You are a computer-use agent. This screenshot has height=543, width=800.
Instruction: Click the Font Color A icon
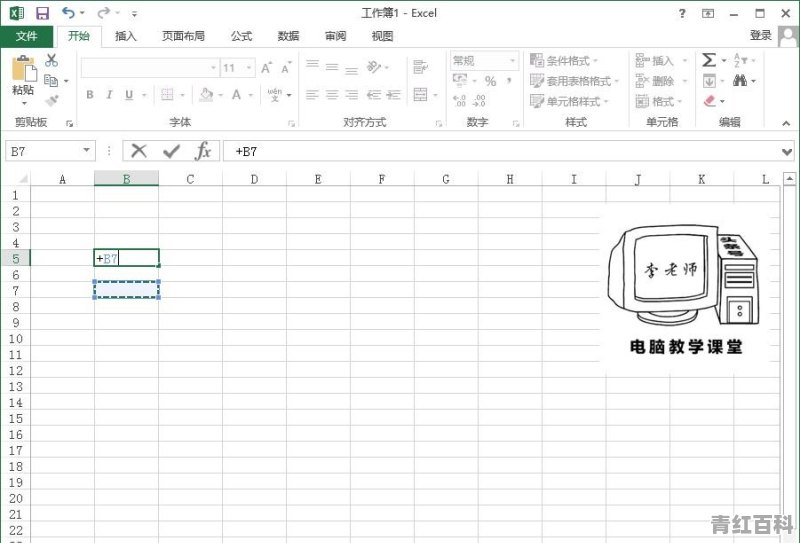tap(236, 94)
